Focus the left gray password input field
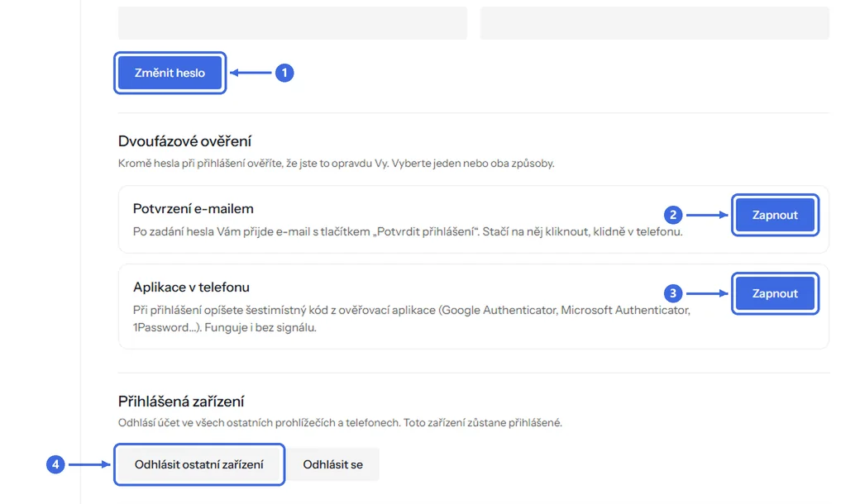Screen dimensions: 860x504 click(x=293, y=23)
